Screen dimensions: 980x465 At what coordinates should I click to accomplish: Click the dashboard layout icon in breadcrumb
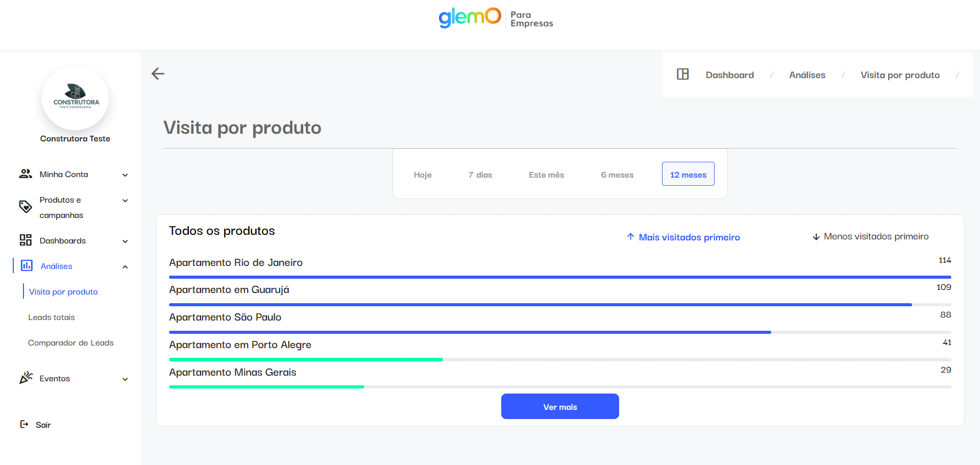(x=682, y=75)
